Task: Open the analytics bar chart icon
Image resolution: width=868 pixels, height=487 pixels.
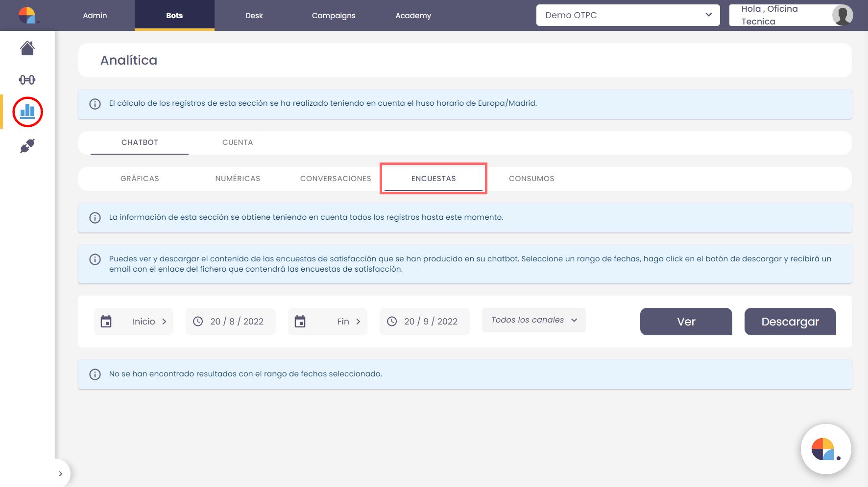Action: pos(27,112)
